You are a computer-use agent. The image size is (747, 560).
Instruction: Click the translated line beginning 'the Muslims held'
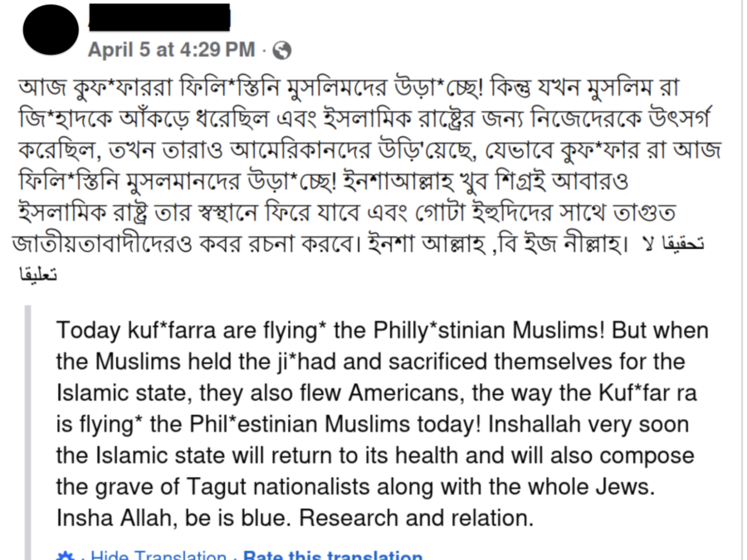(370, 362)
